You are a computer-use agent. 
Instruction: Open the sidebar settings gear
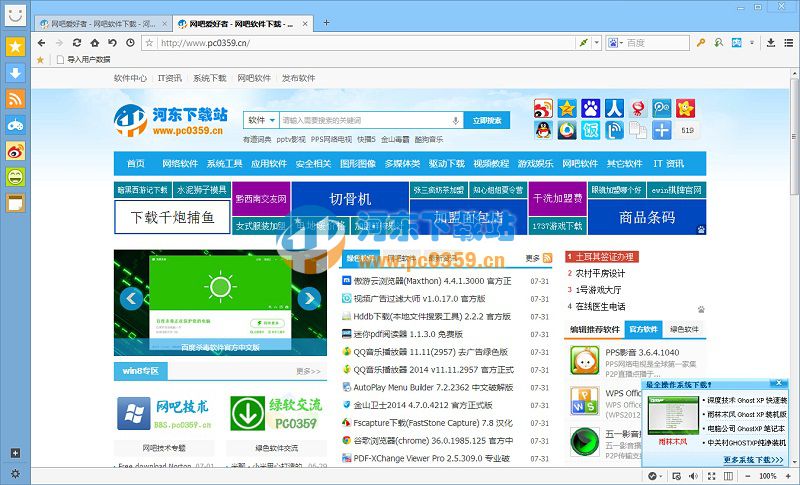[15, 474]
